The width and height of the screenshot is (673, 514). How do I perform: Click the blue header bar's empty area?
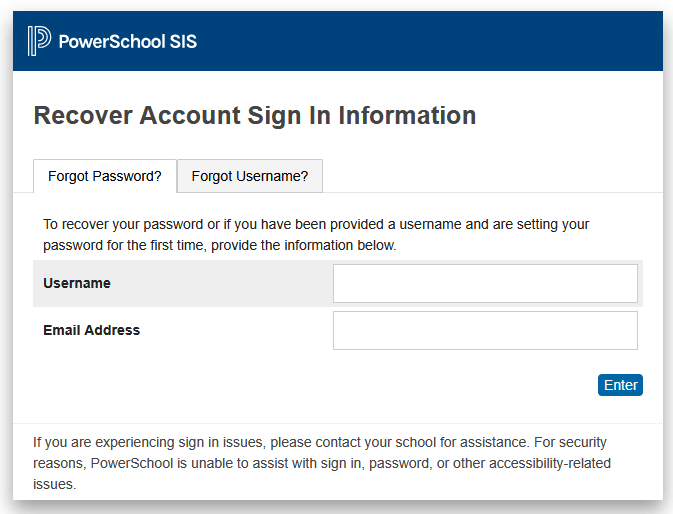(430, 41)
